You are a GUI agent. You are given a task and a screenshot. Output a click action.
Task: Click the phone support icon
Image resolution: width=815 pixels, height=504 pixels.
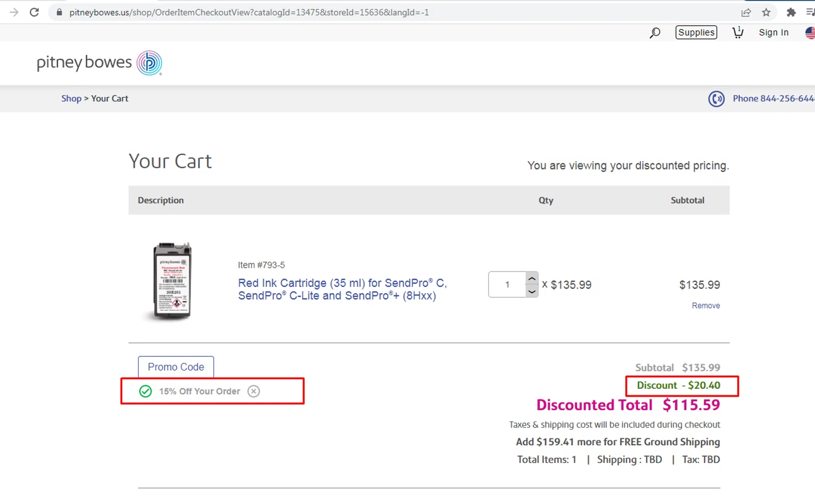point(716,99)
